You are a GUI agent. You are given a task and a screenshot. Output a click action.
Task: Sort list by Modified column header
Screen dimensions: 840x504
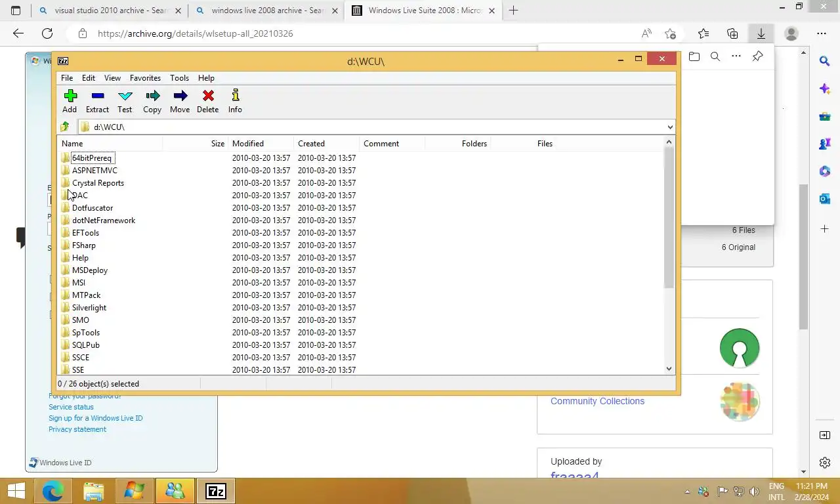(261, 144)
